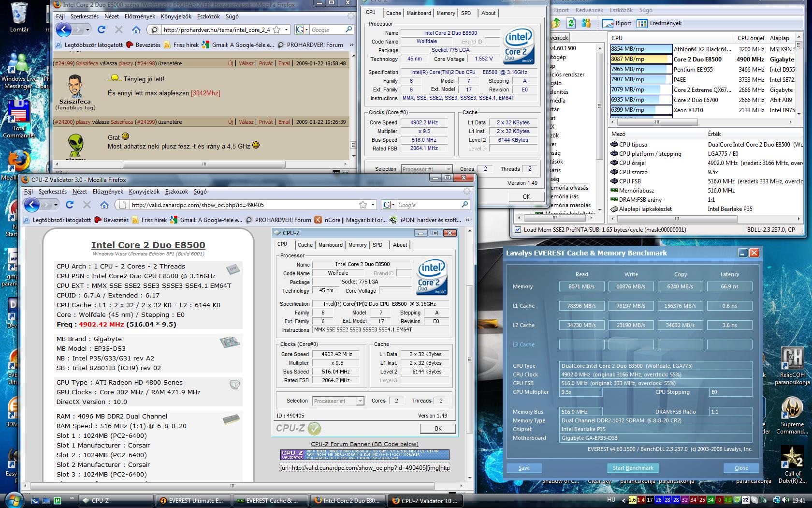Screen dimensions: 812x508
Task: Bookmark star in prohardver.hu address bar
Action: [x=276, y=30]
